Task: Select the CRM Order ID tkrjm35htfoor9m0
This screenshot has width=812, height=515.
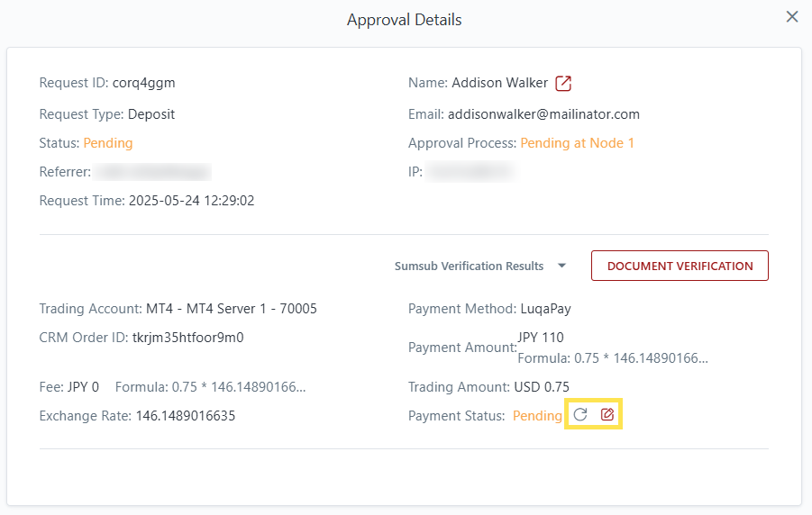Action: coord(188,338)
